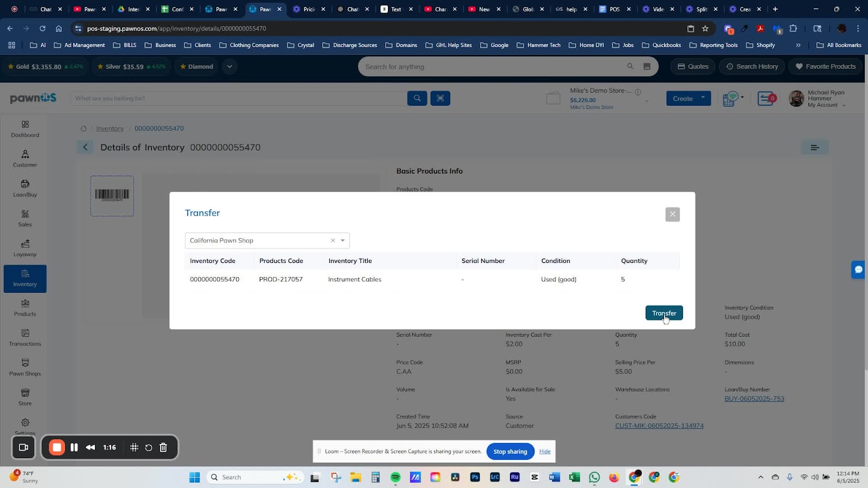Open Excel from the taskbar
Screen dimensions: 868x488
tap(574, 477)
